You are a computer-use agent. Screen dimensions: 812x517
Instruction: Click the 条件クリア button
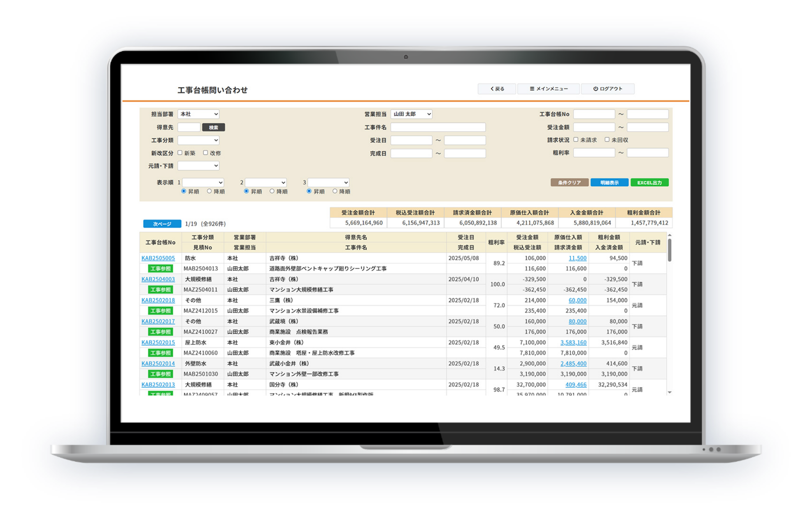[569, 182]
